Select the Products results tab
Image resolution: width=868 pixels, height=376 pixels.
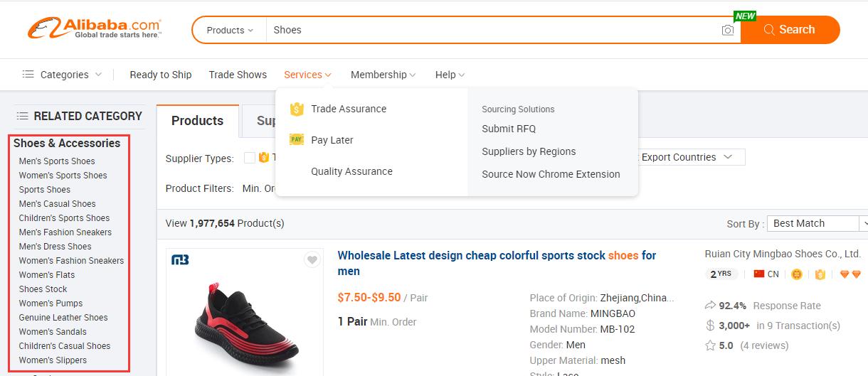coord(197,120)
